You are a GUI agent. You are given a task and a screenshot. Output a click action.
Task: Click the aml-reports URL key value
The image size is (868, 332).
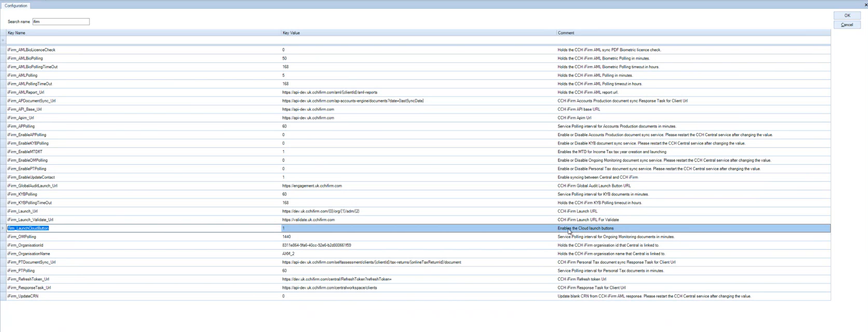coord(330,92)
